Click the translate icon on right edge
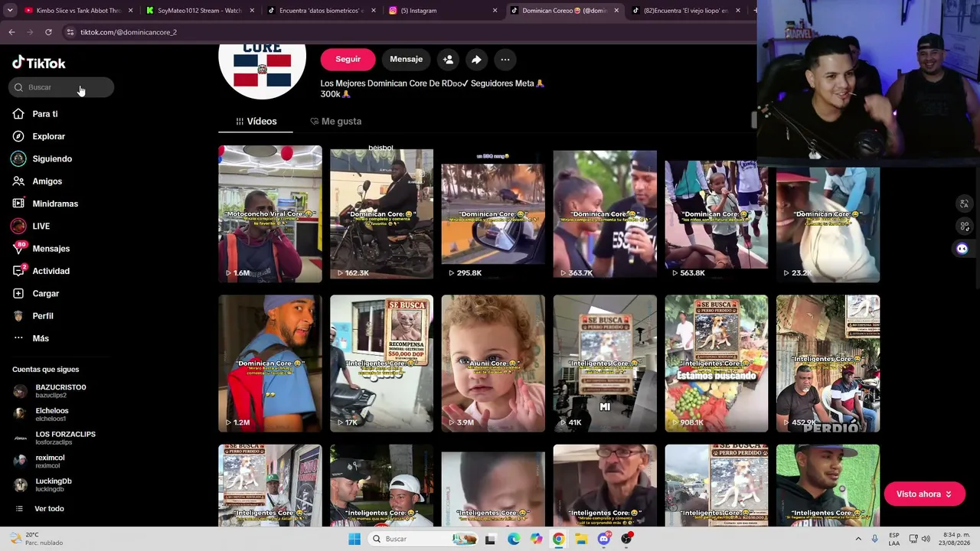Viewport: 980px width, 551px height. 964,204
